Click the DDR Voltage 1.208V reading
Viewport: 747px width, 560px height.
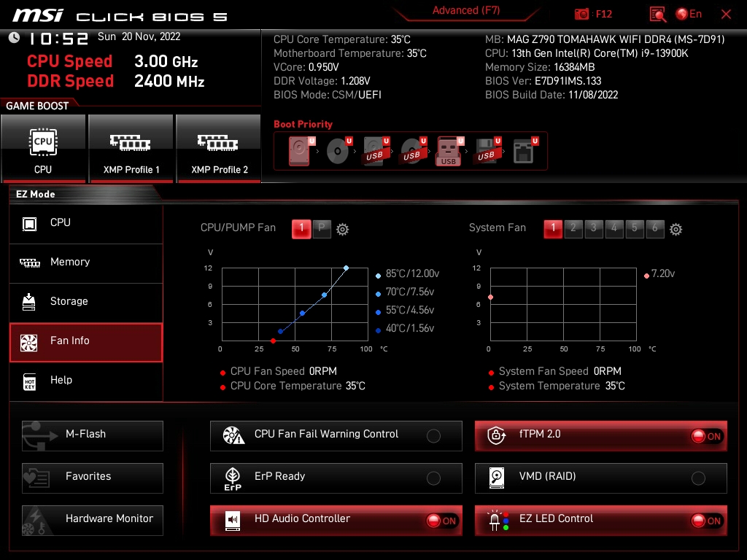pos(322,81)
